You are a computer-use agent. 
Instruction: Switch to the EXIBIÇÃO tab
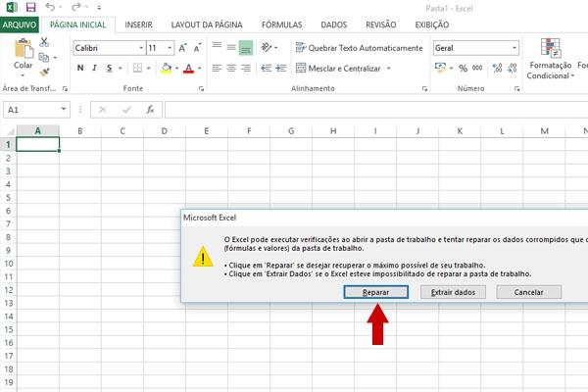(x=431, y=24)
